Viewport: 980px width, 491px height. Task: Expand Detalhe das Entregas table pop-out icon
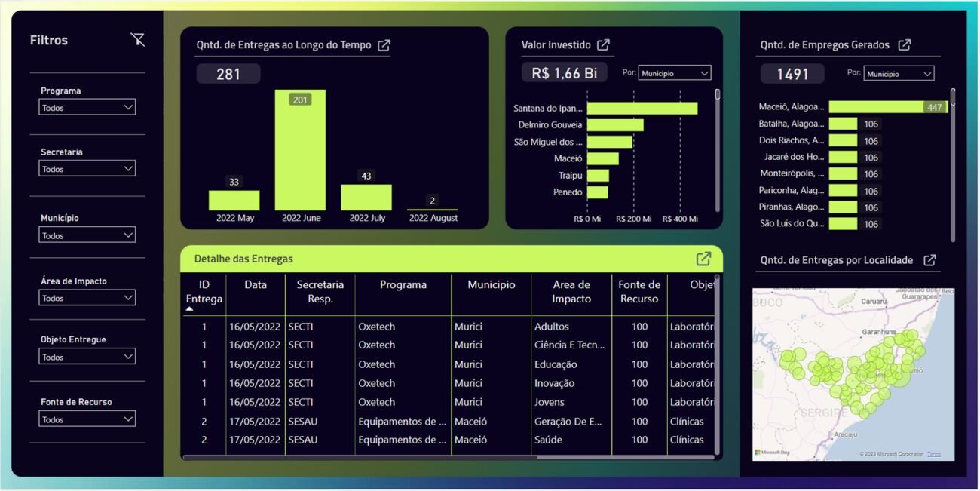(x=703, y=259)
